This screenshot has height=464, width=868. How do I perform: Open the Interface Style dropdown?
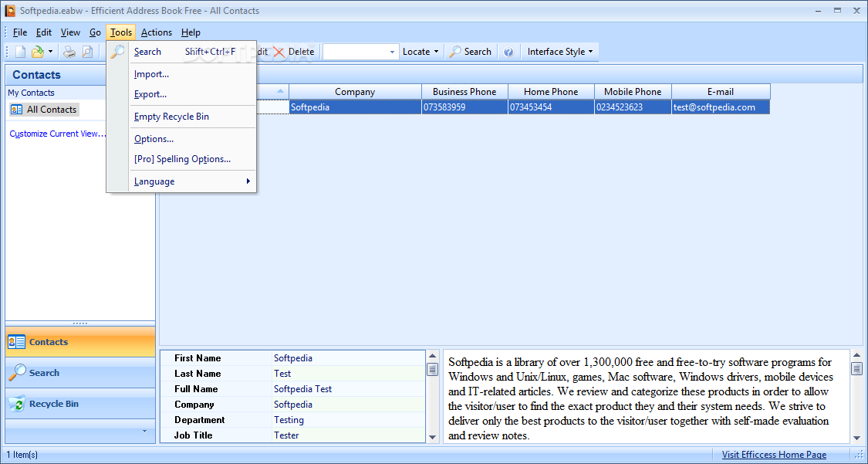point(559,52)
